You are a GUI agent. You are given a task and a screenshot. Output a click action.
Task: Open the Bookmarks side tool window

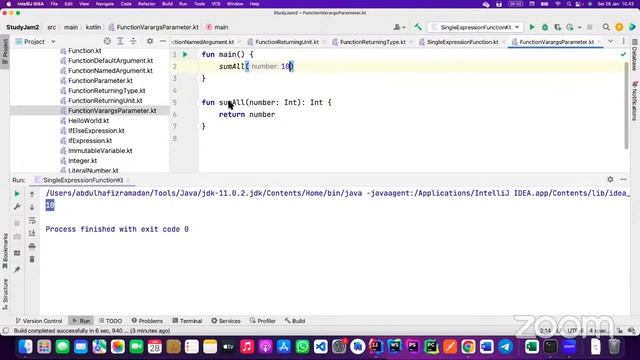point(5,251)
